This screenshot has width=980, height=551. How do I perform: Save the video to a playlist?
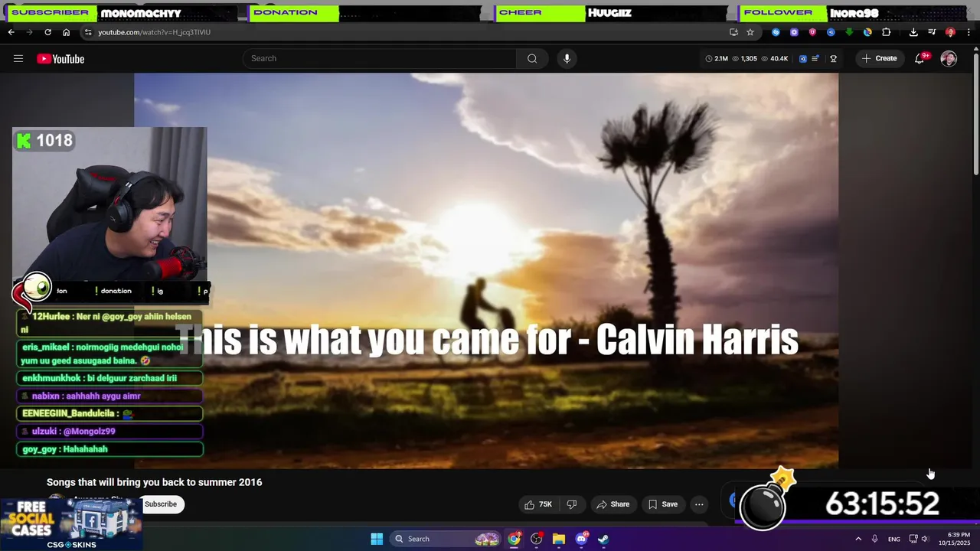coord(663,504)
